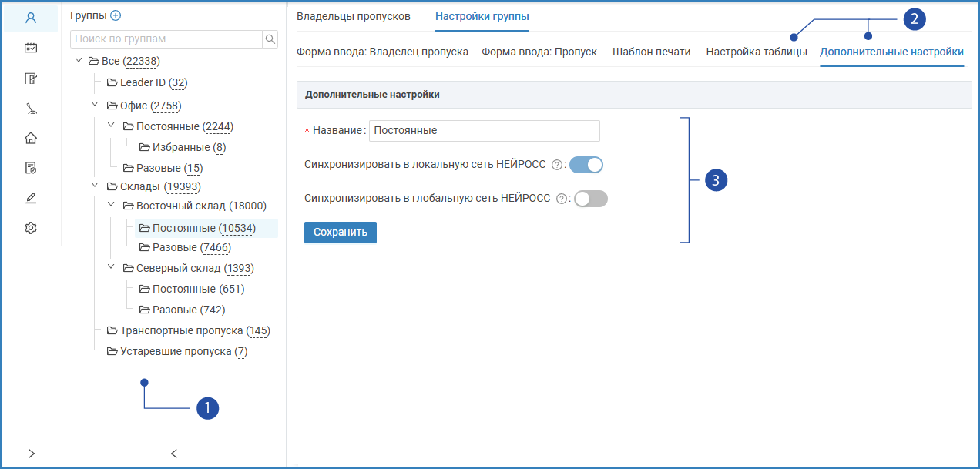
Task: Click the group search magnifier icon
Action: 270,39
